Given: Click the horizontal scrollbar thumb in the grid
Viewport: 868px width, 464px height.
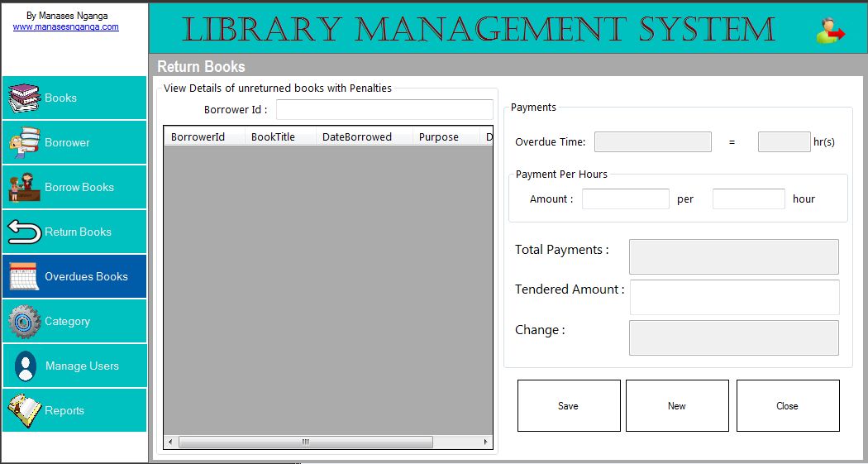Looking at the screenshot, I should tap(306, 442).
